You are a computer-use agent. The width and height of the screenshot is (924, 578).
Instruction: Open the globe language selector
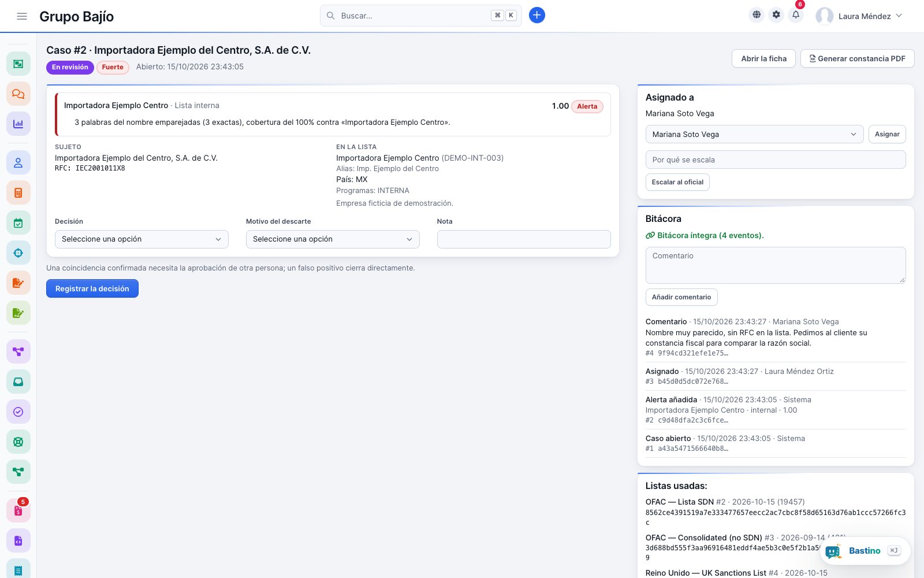[x=757, y=15]
